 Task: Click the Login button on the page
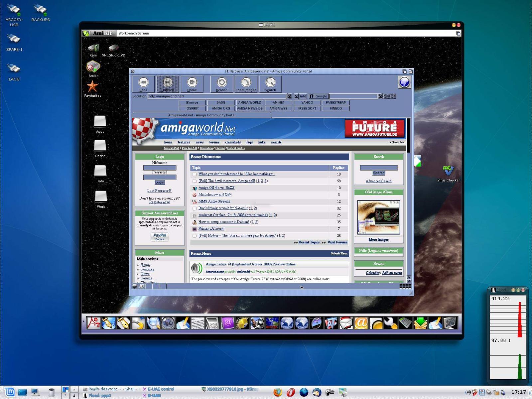pos(160,182)
